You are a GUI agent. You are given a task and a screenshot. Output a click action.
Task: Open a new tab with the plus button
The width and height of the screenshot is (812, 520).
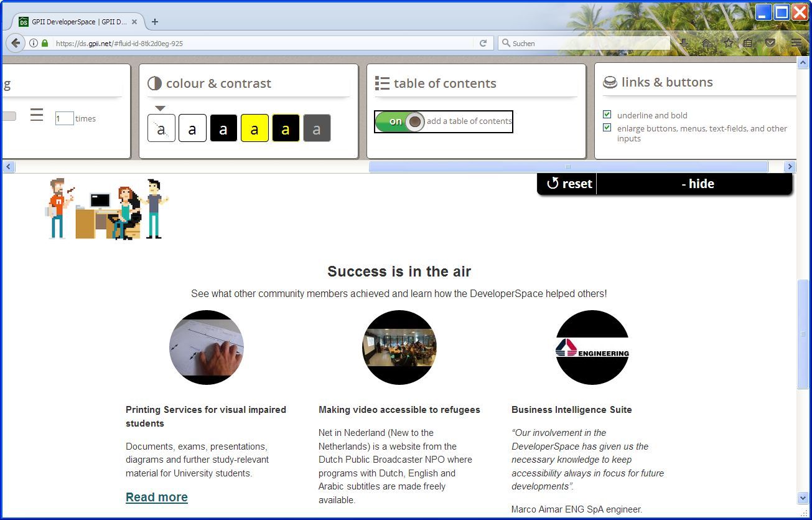point(155,22)
